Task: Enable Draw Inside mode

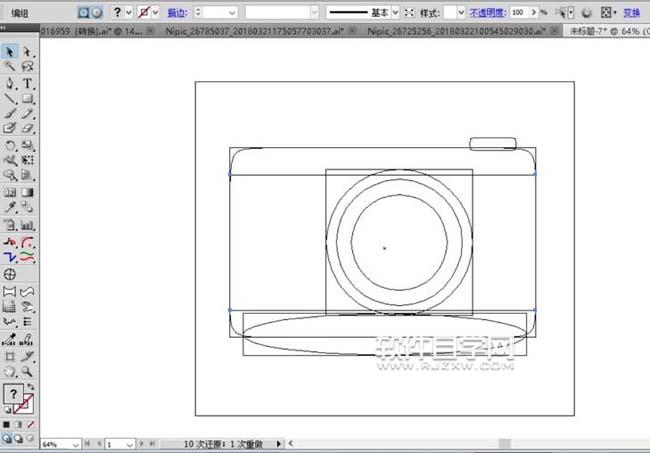Action: tap(30, 438)
